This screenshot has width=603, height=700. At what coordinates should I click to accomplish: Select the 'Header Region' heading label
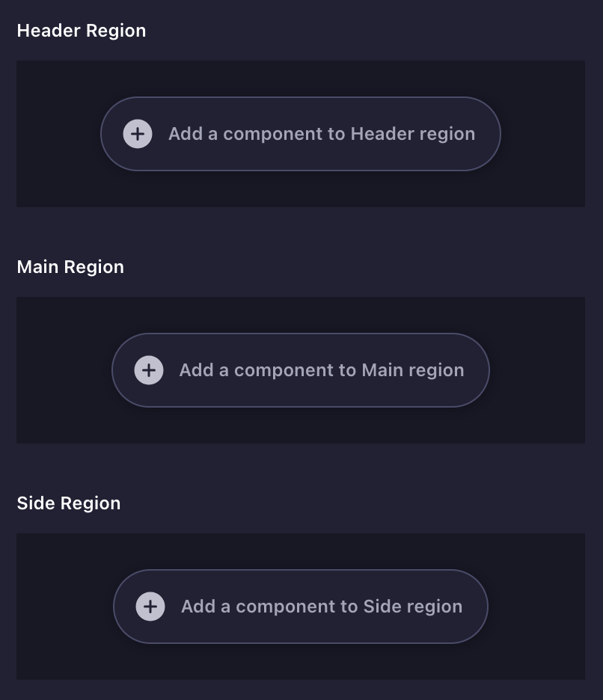(x=82, y=31)
